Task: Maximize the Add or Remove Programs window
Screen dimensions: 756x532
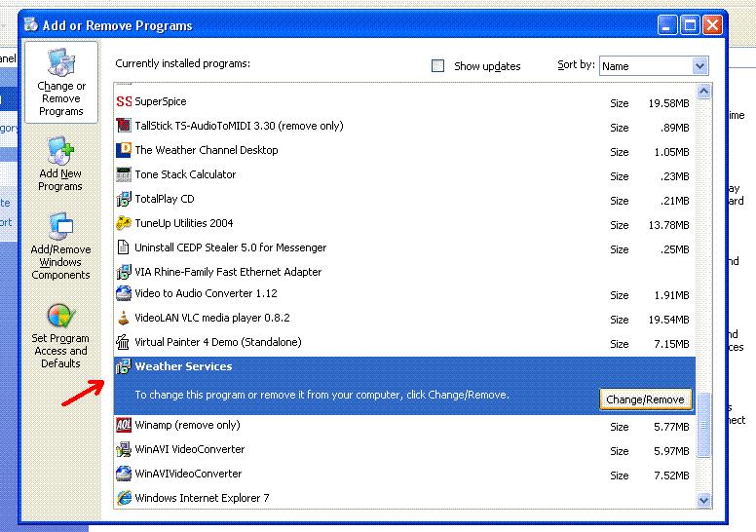Action: (x=690, y=25)
